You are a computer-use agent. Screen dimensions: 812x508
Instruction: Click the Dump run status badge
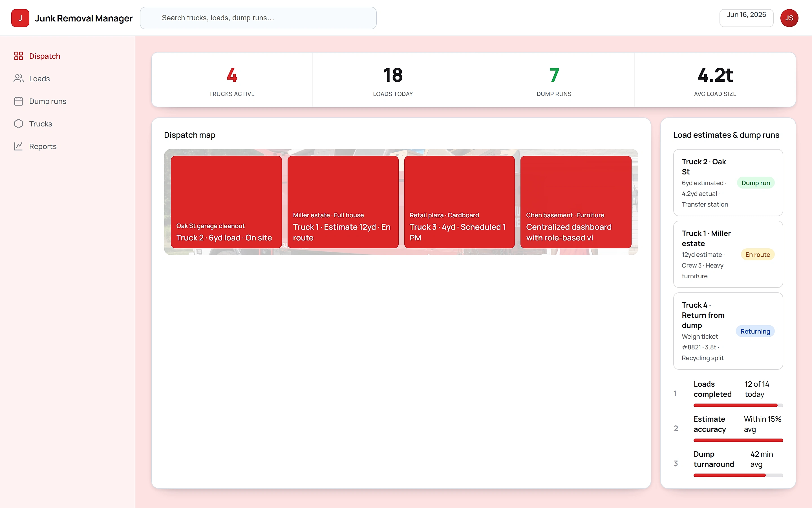[x=756, y=183]
